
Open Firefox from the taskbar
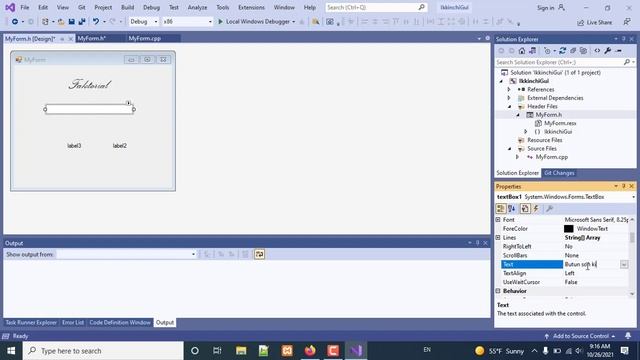coord(310,351)
